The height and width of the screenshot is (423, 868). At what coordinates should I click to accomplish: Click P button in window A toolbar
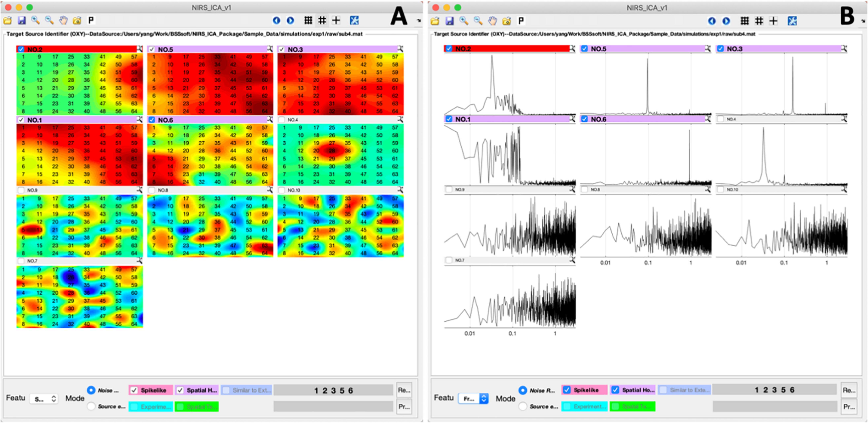pos(91,20)
